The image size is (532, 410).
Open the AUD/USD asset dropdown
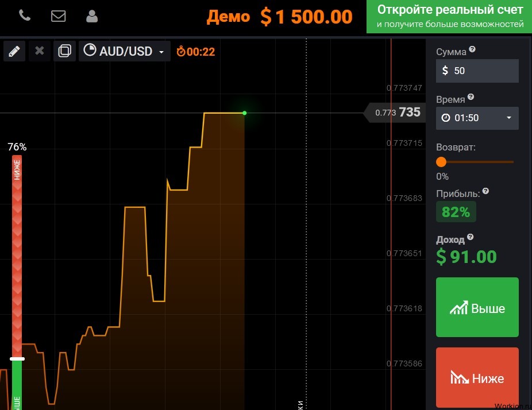point(125,51)
